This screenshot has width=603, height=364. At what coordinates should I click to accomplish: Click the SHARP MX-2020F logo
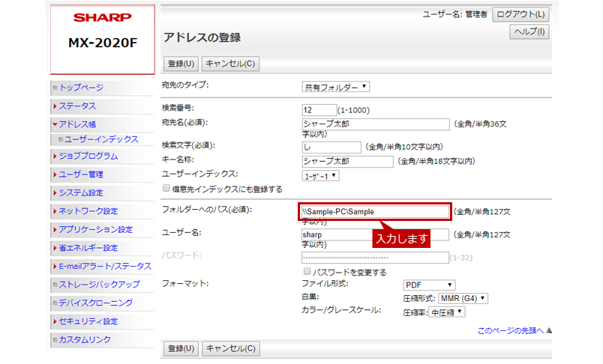(x=102, y=31)
